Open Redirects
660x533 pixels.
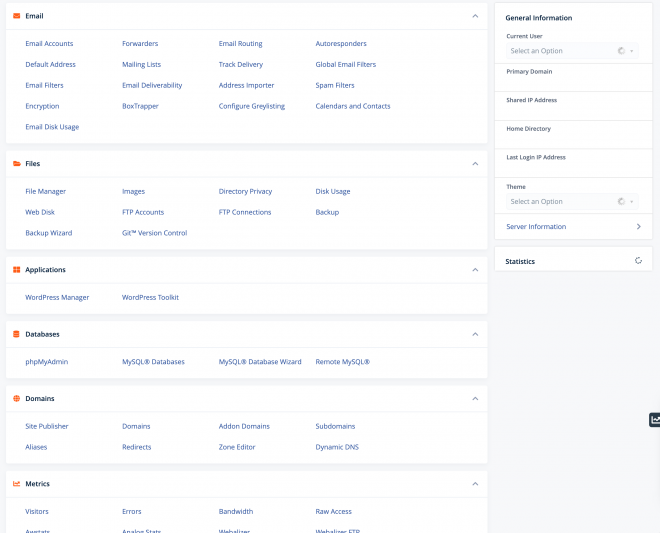136,447
